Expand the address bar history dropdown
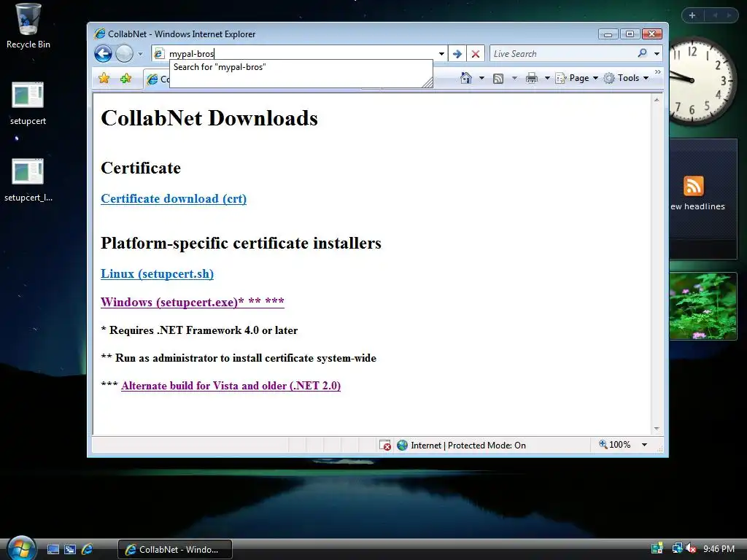747x560 pixels. coord(441,54)
